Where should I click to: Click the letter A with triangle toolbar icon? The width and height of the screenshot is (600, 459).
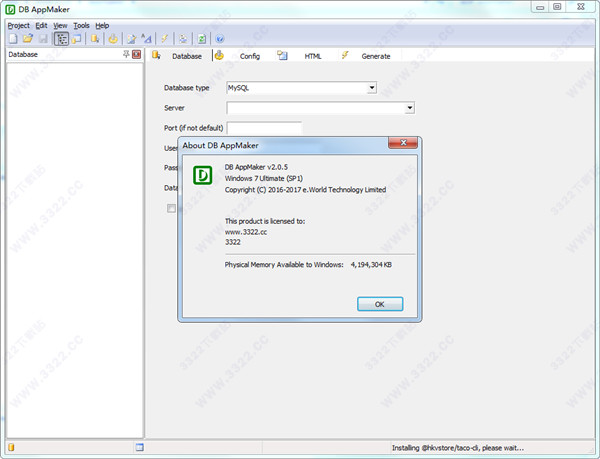(x=146, y=39)
